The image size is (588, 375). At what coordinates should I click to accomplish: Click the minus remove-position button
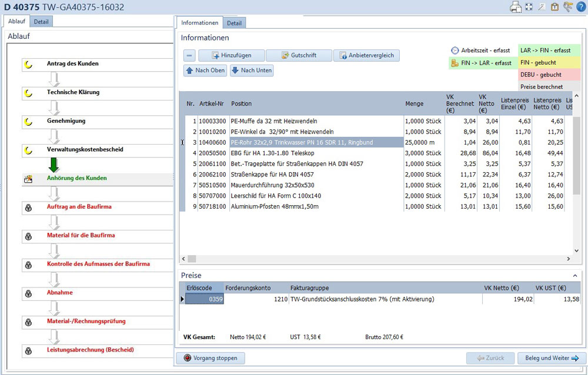click(x=189, y=55)
